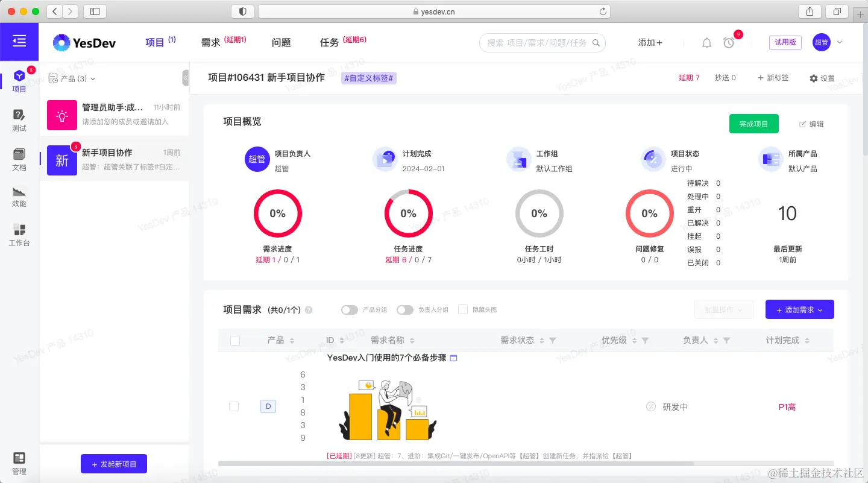Click the search magnifier icon

tap(596, 43)
